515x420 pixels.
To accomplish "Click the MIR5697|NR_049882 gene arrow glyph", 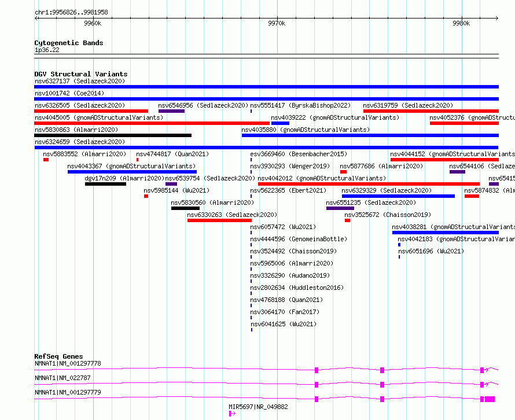I will 232,414.
